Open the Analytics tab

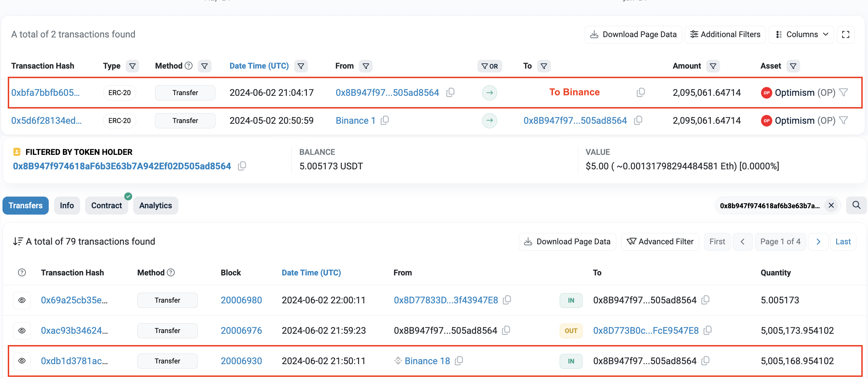(156, 205)
